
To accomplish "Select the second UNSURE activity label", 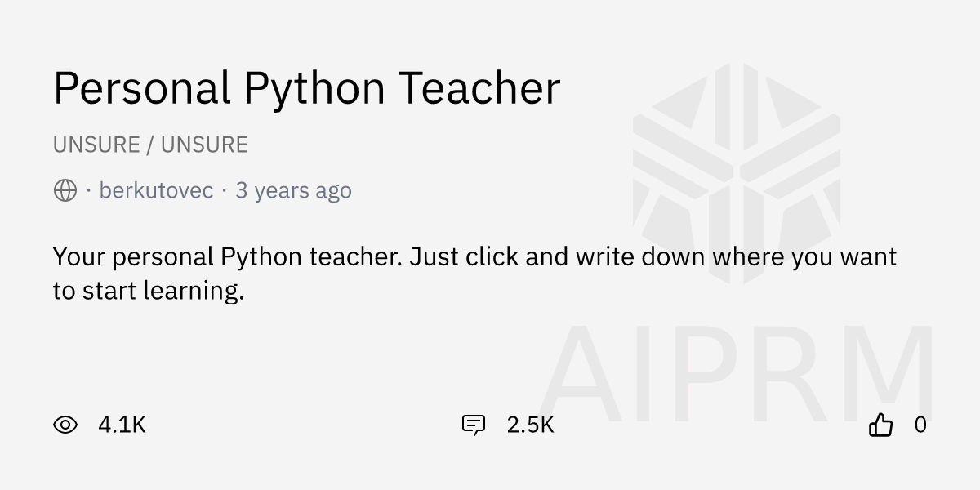I will [x=204, y=145].
